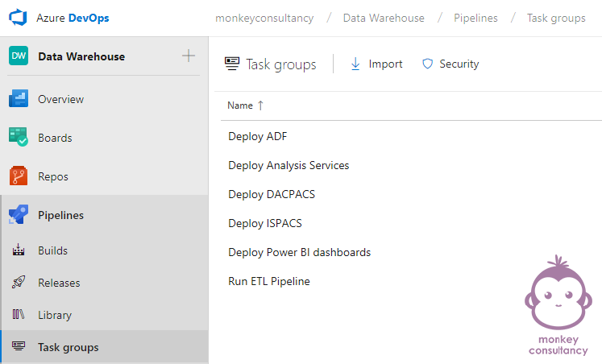Click the Library books icon
Screen dimensions: 602x364
pyautogui.click(x=19, y=315)
